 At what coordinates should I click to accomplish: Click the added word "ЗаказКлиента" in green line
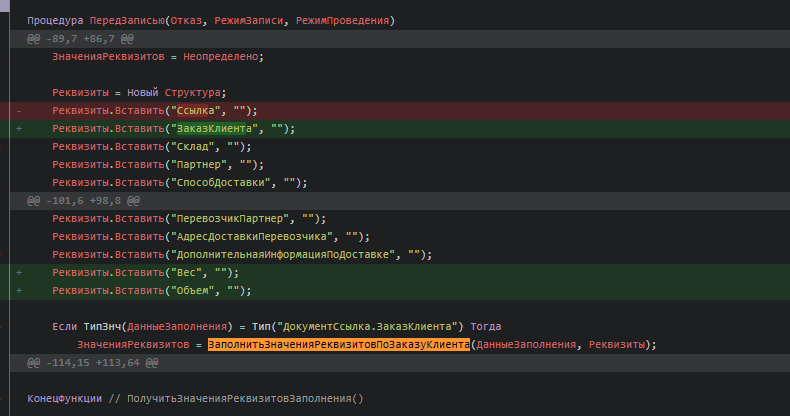[x=214, y=128]
